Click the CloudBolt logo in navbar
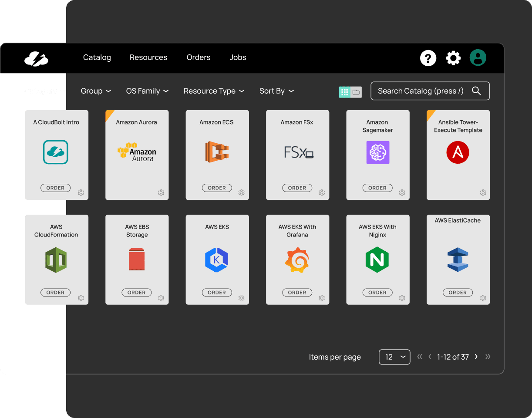The height and width of the screenshot is (418, 532). pyautogui.click(x=36, y=58)
